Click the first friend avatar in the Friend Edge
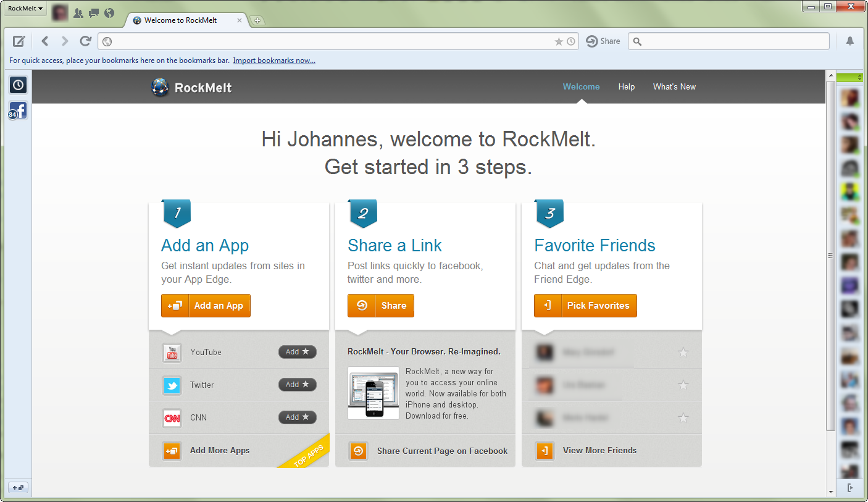This screenshot has width=868, height=502. tap(850, 98)
